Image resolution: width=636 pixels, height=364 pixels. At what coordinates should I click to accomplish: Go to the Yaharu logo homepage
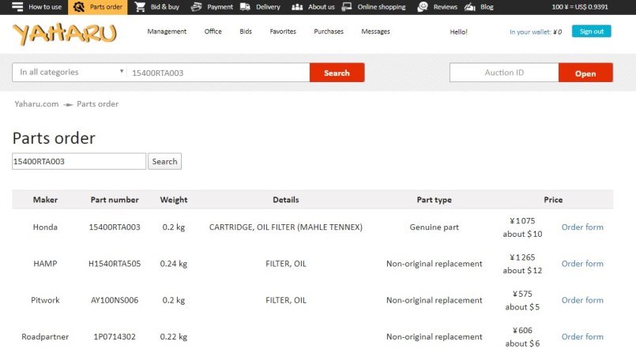coord(65,34)
